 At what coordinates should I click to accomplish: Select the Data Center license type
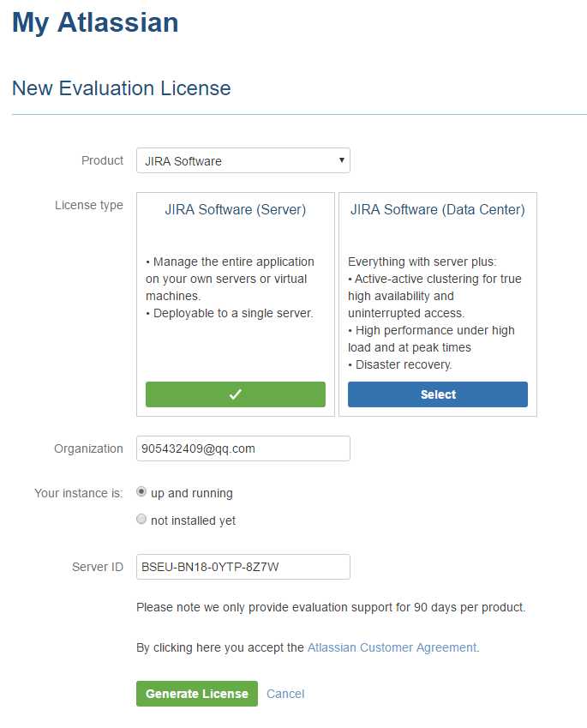click(438, 394)
